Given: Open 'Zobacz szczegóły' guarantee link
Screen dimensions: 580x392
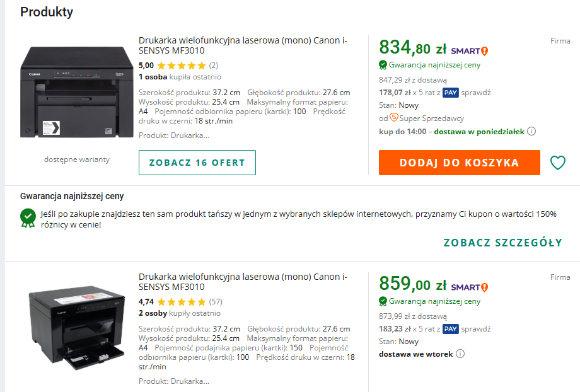Looking at the screenshot, I should coord(502,243).
